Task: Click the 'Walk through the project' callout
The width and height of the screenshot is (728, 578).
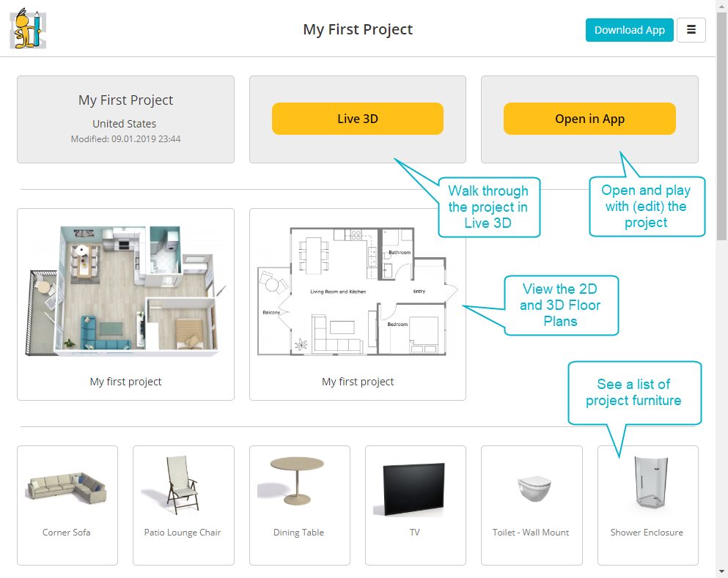Action: 488,207
